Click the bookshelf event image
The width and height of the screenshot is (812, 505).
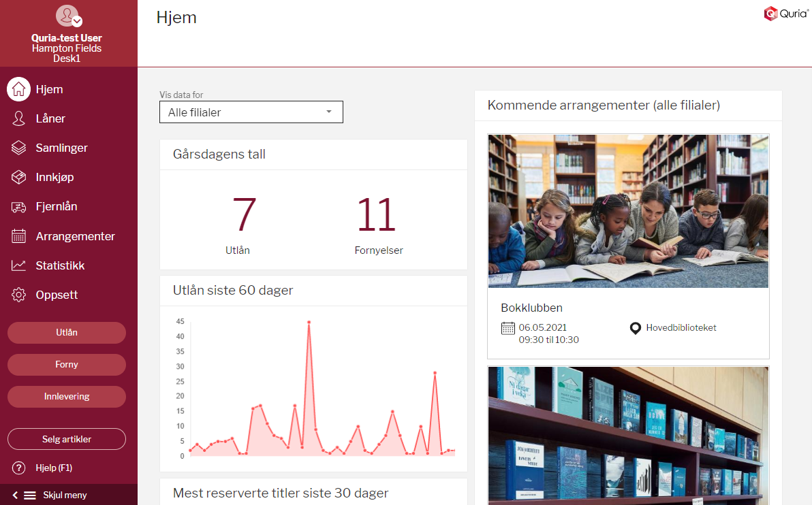pos(628,436)
